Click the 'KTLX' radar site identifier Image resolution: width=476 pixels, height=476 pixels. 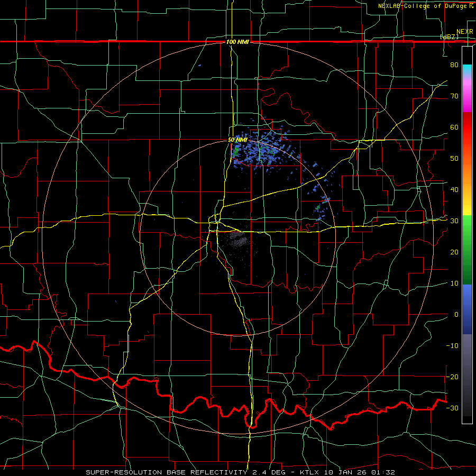[x=310, y=472]
